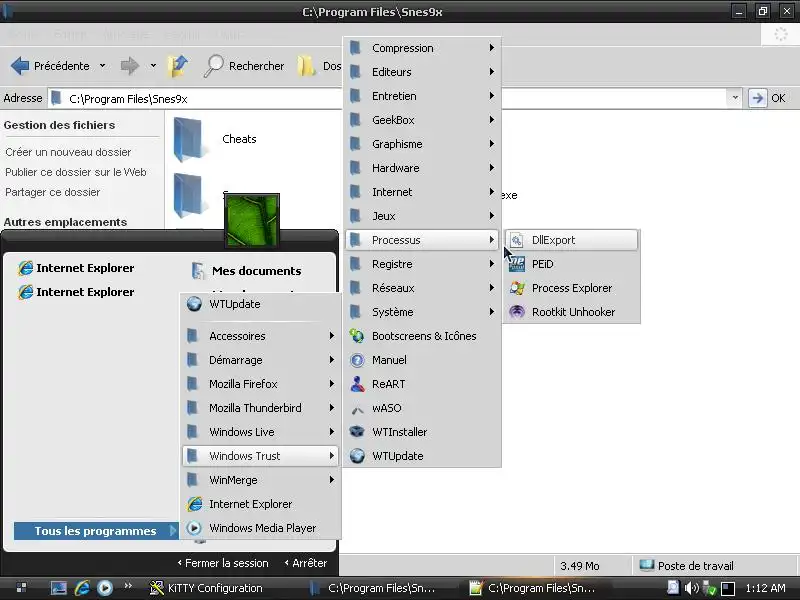Image resolution: width=800 pixels, height=600 pixels.
Task: Expand the Internet submenu
Action: pyautogui.click(x=422, y=192)
